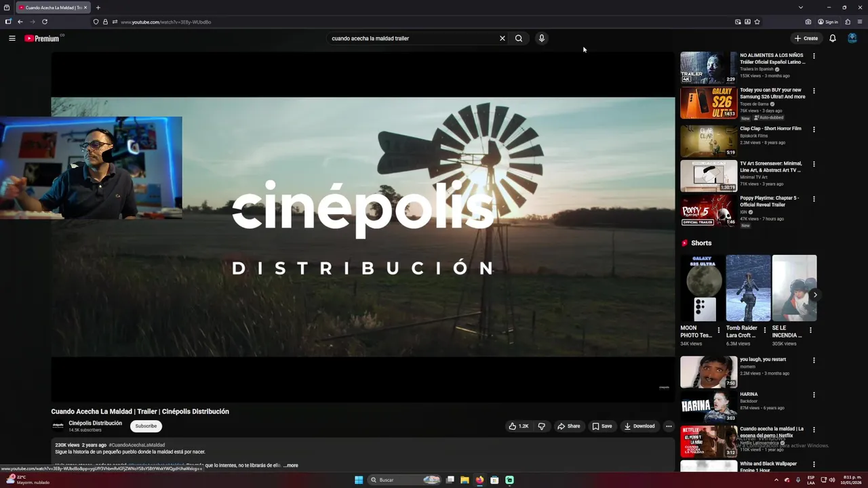Show hidden system tray icons
868x488 pixels.
click(776, 480)
